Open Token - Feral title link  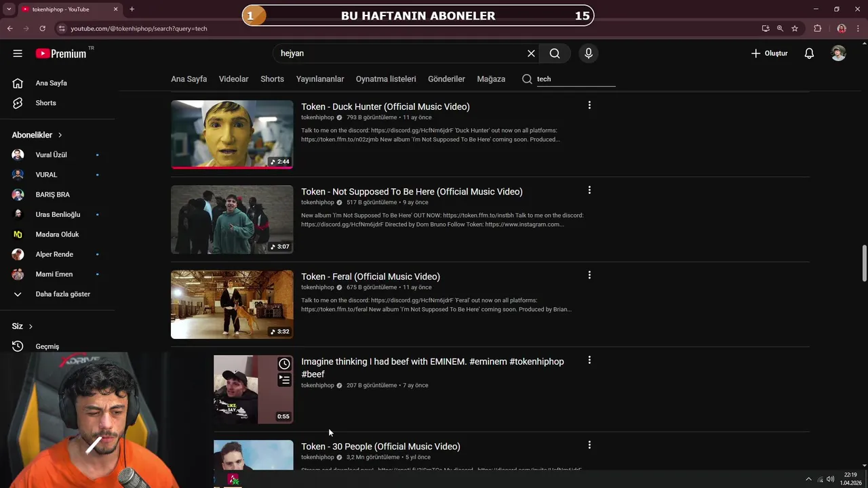click(370, 277)
